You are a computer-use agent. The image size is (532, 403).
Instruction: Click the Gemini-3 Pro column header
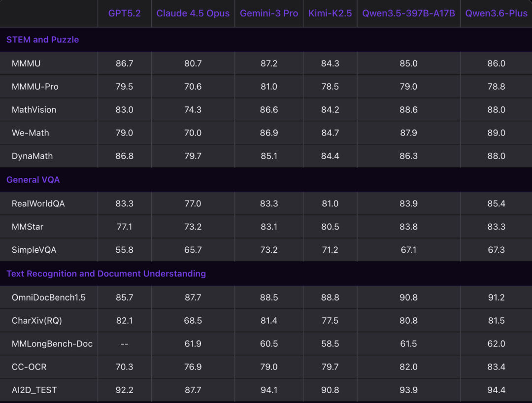269,13
